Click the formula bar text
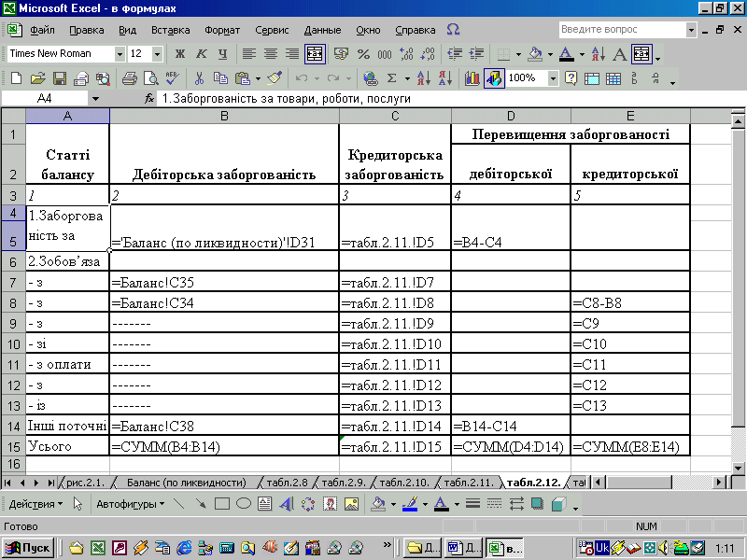The height and width of the screenshot is (560, 747). [287, 99]
